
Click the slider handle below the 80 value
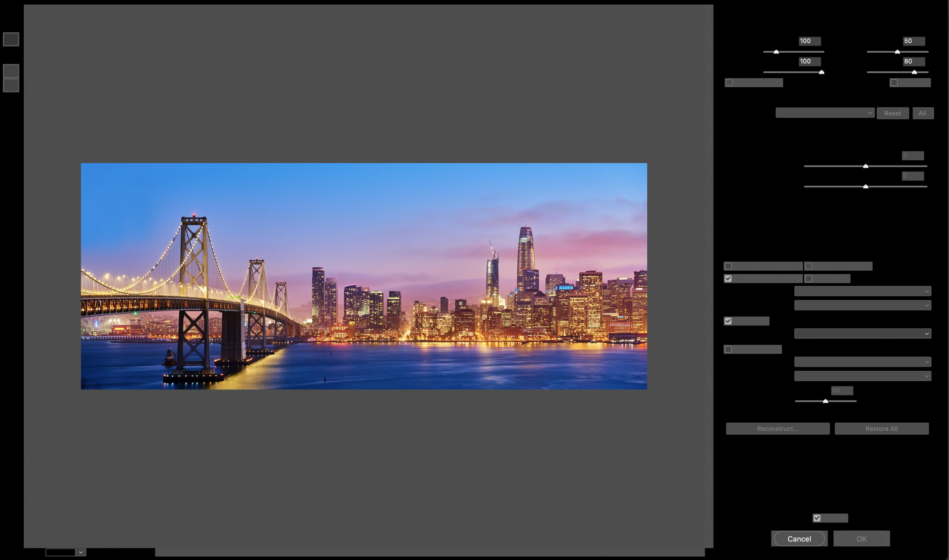tap(914, 72)
